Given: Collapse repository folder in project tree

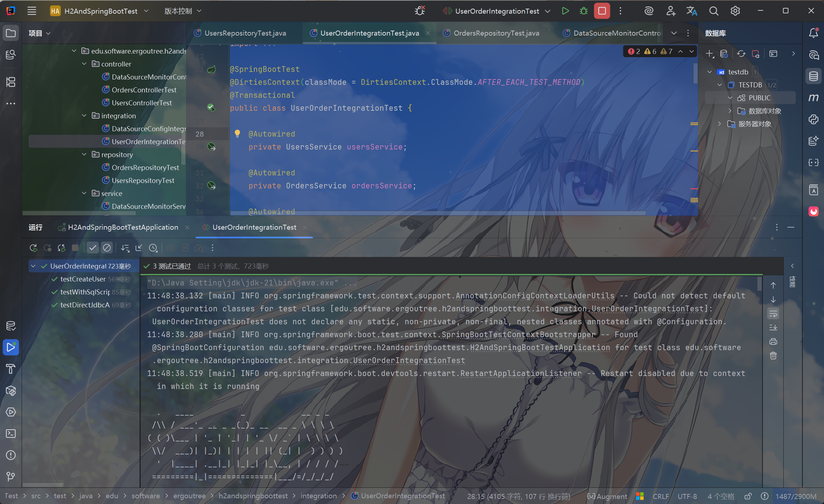Looking at the screenshot, I should (x=84, y=154).
